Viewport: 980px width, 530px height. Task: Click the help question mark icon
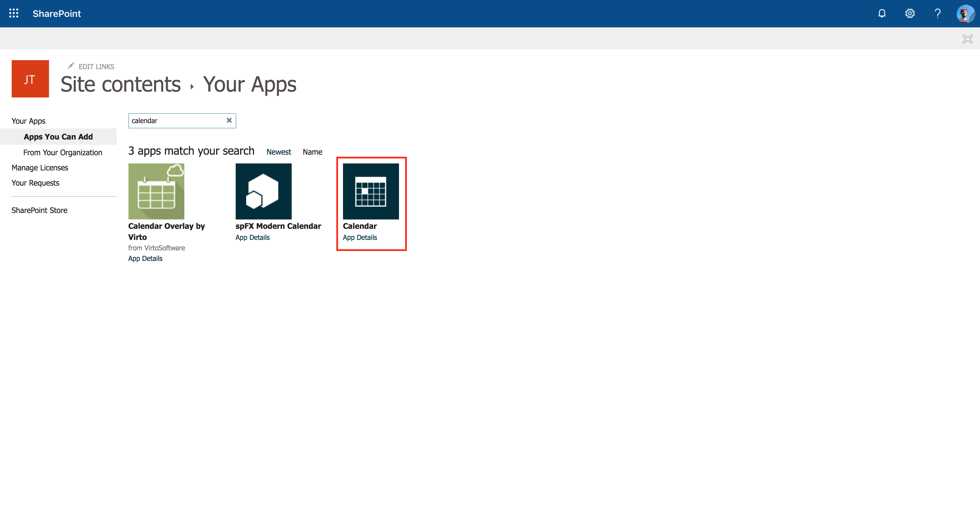tap(936, 13)
